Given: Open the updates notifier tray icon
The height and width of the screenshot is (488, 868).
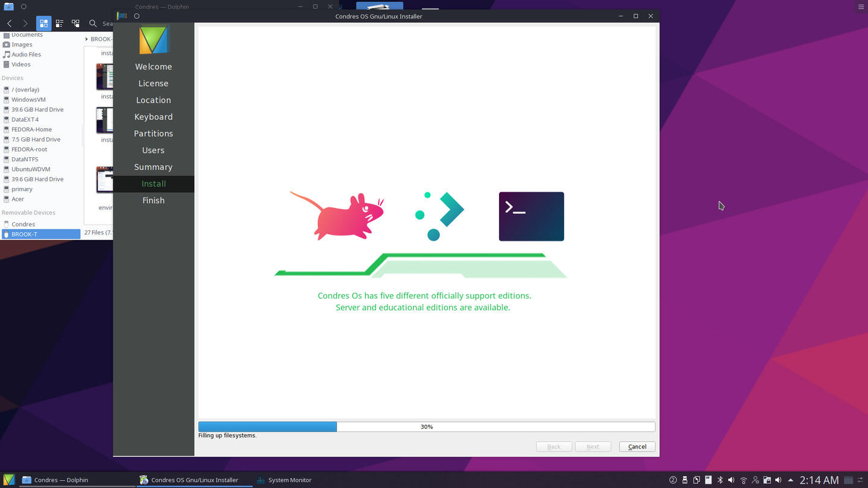Looking at the screenshot, I should [673, 480].
